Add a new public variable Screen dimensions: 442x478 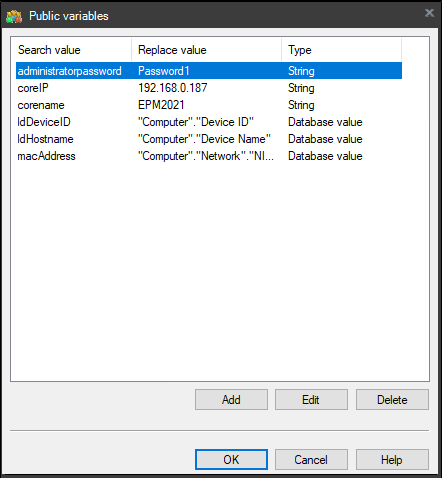[x=231, y=400]
